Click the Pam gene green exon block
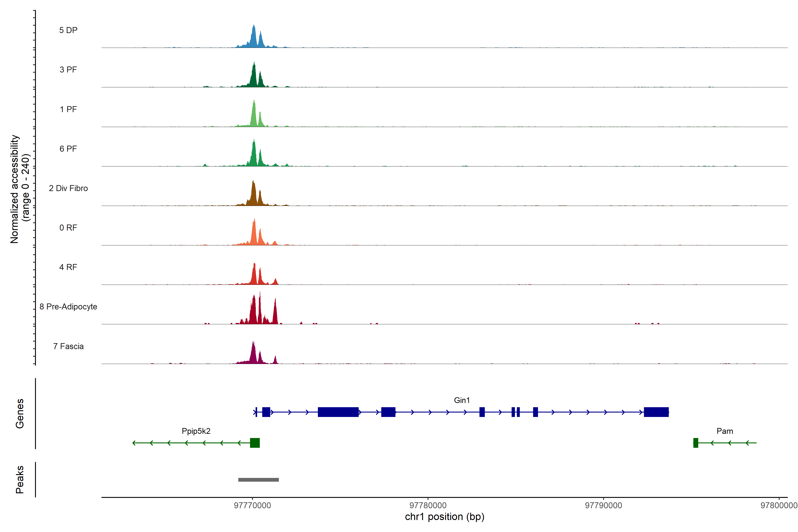The height and width of the screenshot is (532, 798). [696, 443]
